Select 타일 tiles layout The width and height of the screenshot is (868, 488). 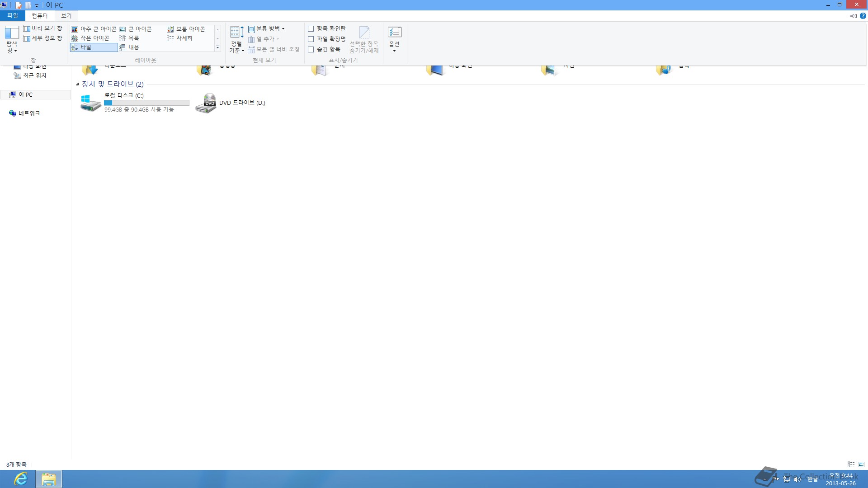[94, 47]
